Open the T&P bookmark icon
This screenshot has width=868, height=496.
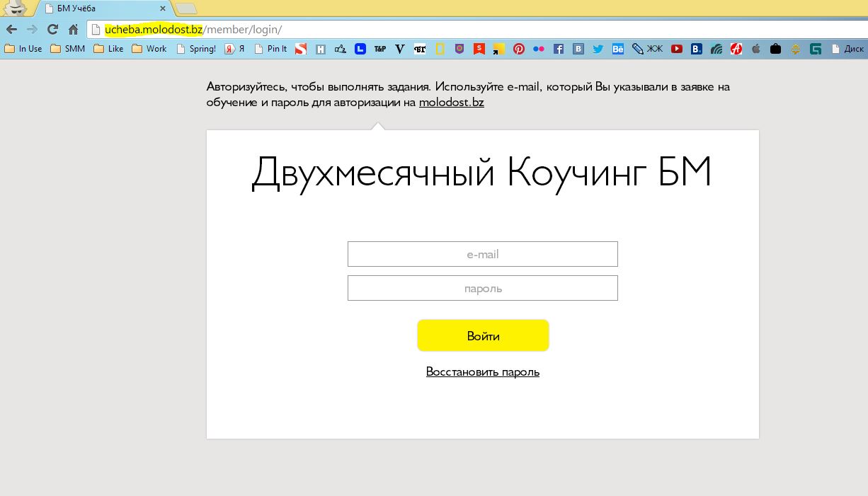380,49
